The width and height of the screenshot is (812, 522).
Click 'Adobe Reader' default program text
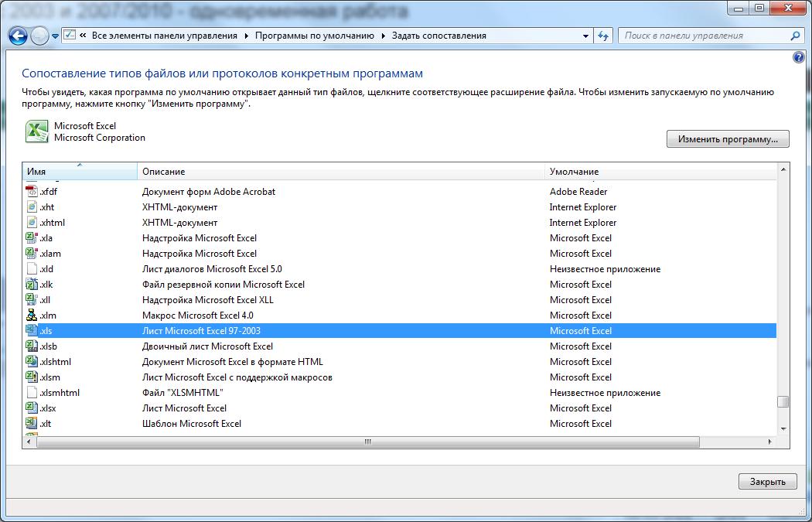(578, 192)
